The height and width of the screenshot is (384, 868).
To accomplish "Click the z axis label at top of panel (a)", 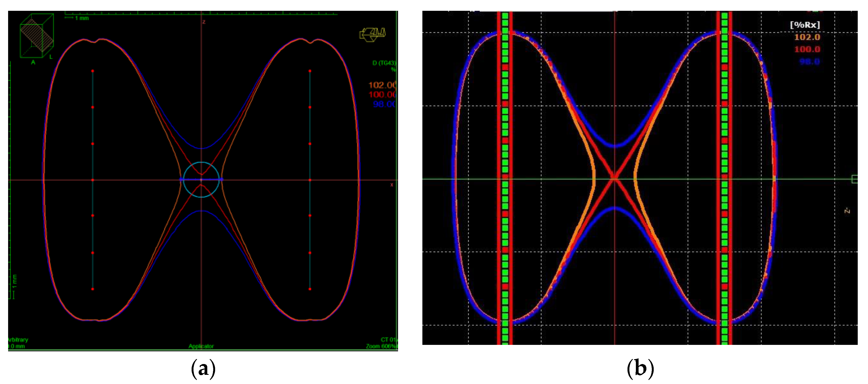I will pyautogui.click(x=203, y=22).
